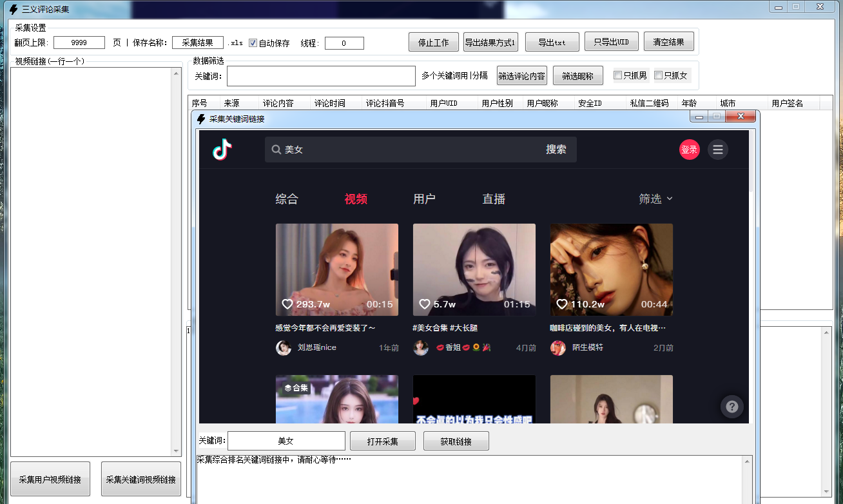843x504 pixels.
Task: Click the lightning icon on the 采集关键词链接 window
Action: tap(200, 116)
